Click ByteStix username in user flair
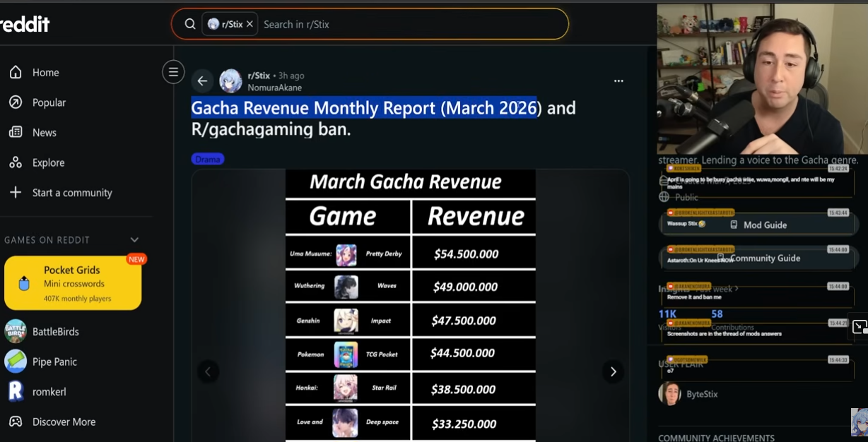Image resolution: width=868 pixels, height=442 pixels. (x=702, y=394)
